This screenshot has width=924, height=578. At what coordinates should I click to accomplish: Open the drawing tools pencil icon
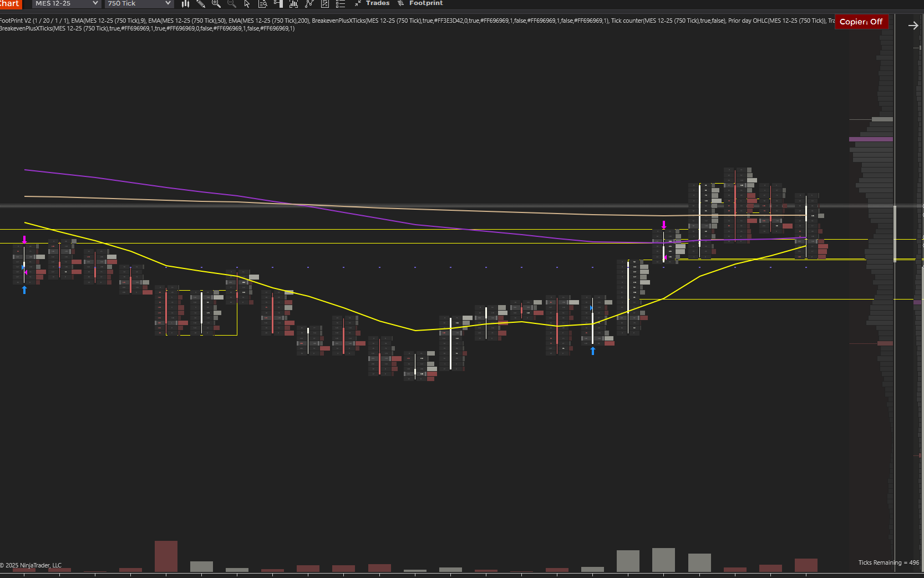[x=201, y=3]
